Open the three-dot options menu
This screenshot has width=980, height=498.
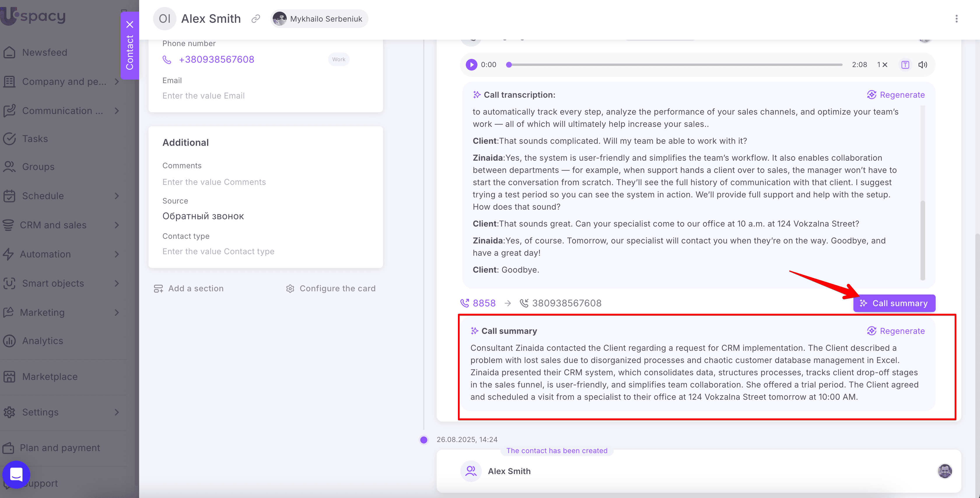tap(956, 19)
